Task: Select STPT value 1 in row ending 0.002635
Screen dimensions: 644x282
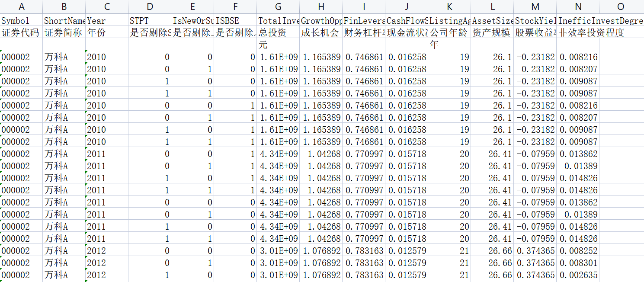Action: click(x=150, y=275)
